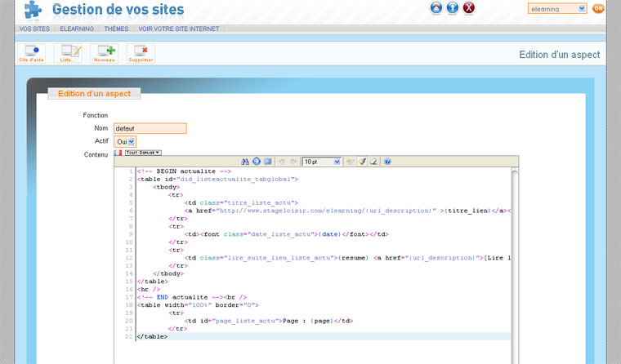Click the Contenu field label

(96, 155)
